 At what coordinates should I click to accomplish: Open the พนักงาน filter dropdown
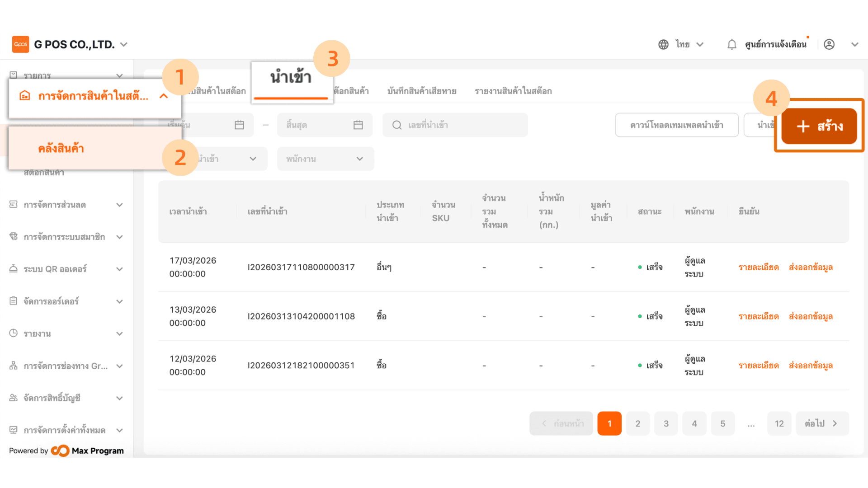(325, 159)
